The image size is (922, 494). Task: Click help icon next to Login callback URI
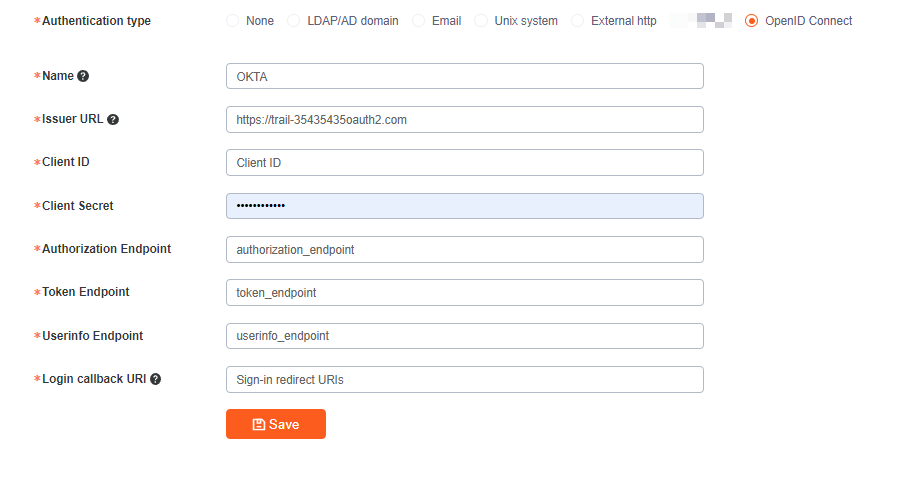155,379
